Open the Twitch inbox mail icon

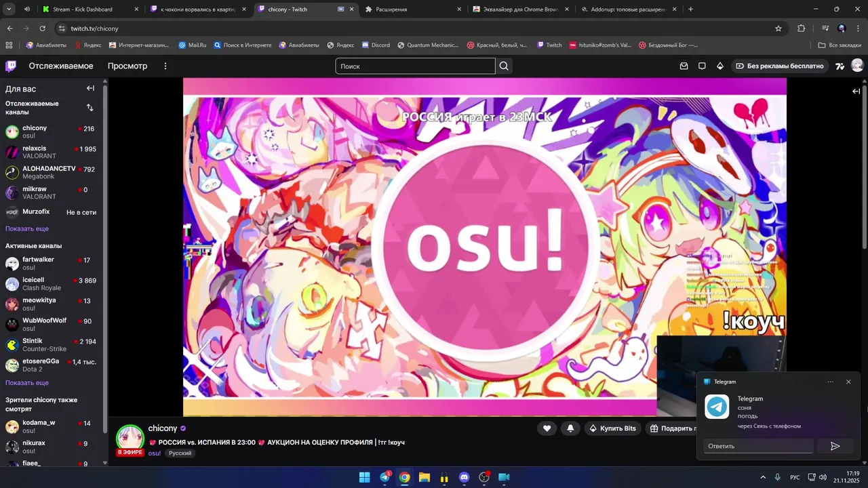pyautogui.click(x=684, y=66)
